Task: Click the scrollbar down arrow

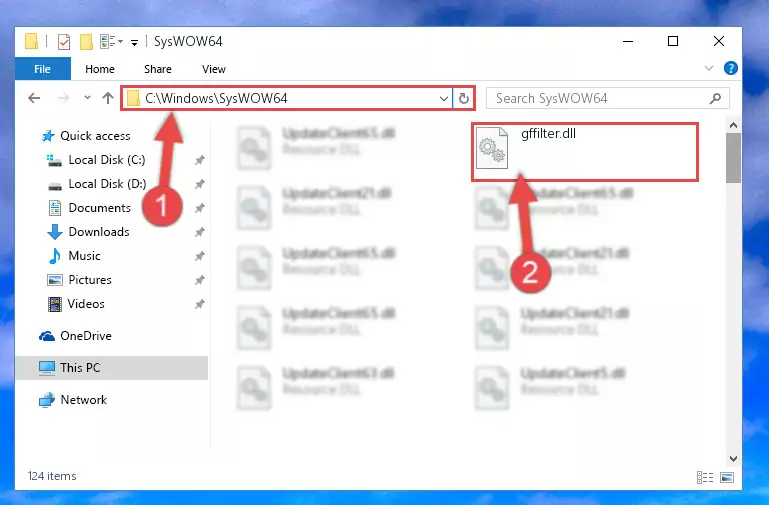Action: point(733,459)
